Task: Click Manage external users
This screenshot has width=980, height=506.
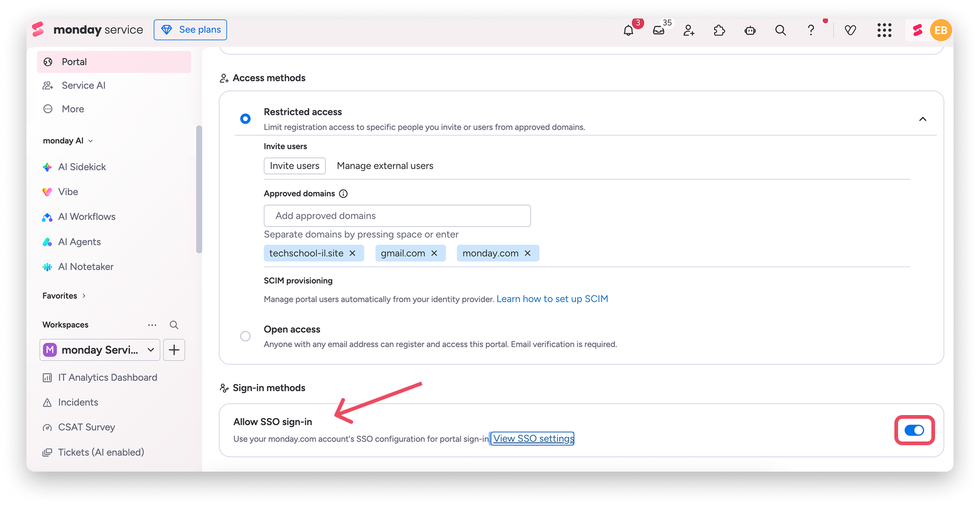Action: tap(385, 166)
